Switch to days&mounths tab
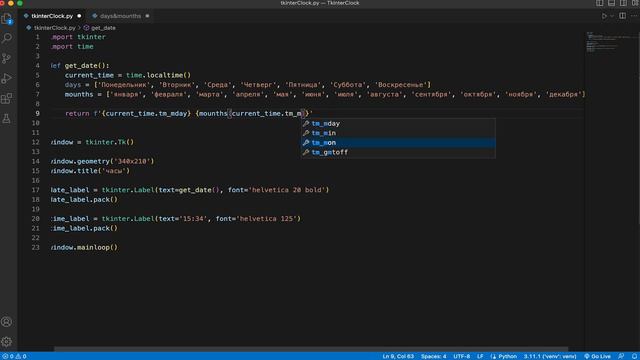Image resolution: width=640 pixels, height=360 pixels. 120,16
